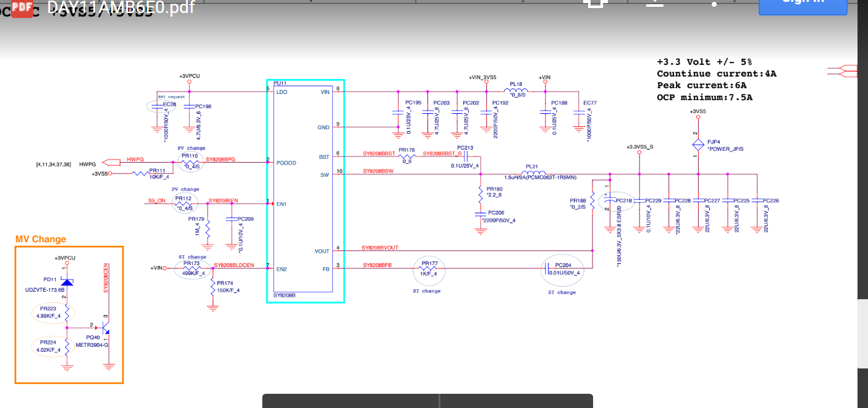Click the +3.3VS5_S power label
868x408 pixels.
(640, 147)
